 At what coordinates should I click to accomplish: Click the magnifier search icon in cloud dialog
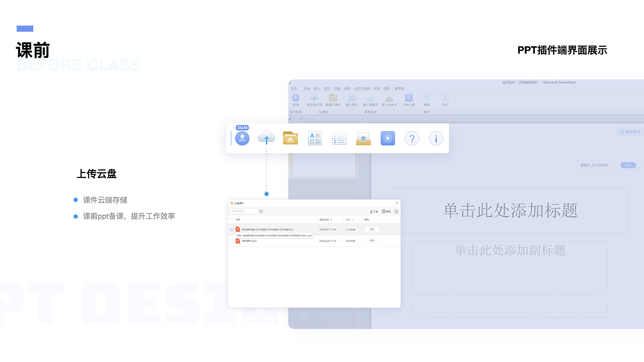[x=261, y=211]
